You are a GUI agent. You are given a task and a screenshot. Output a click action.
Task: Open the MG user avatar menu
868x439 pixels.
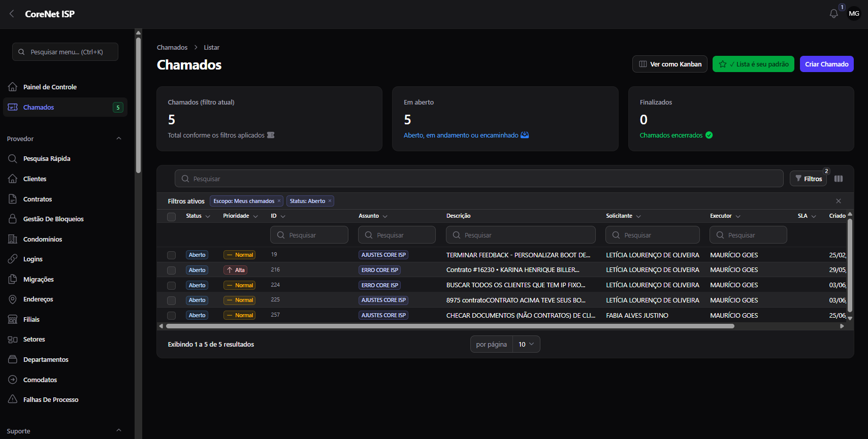(x=854, y=14)
